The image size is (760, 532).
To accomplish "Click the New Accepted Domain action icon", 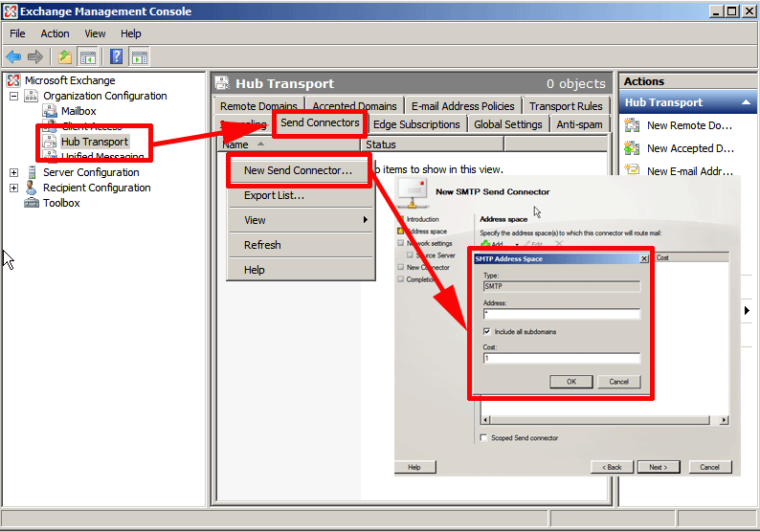I will tap(632, 147).
